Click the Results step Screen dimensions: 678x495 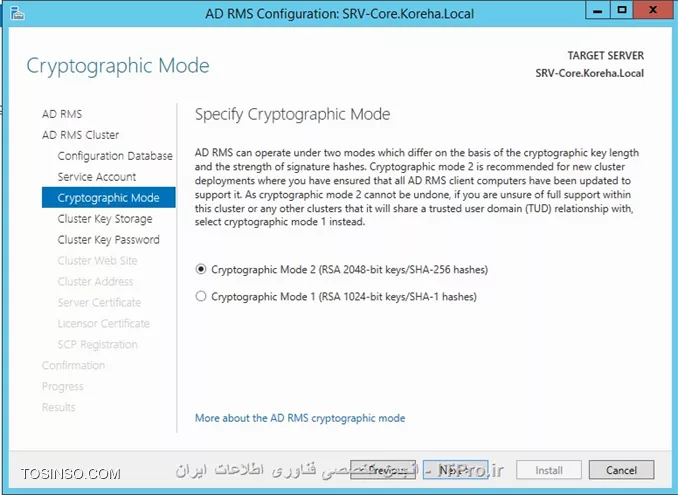pos(59,407)
